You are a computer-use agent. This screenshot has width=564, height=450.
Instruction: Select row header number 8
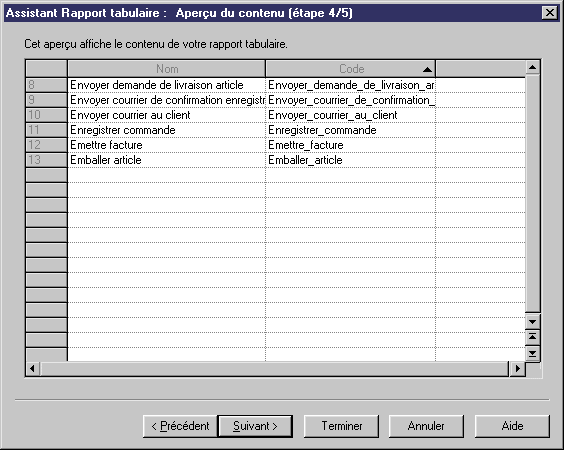(46, 85)
